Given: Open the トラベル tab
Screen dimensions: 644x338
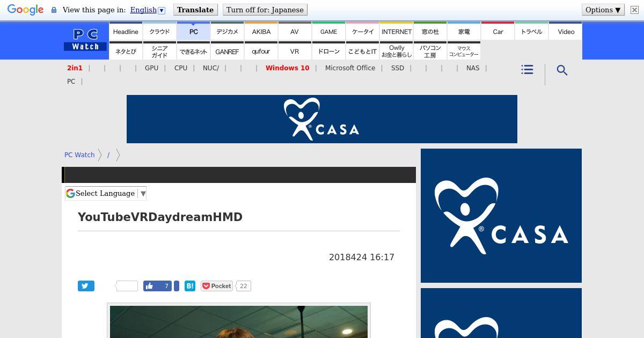Looking at the screenshot, I should (532, 31).
